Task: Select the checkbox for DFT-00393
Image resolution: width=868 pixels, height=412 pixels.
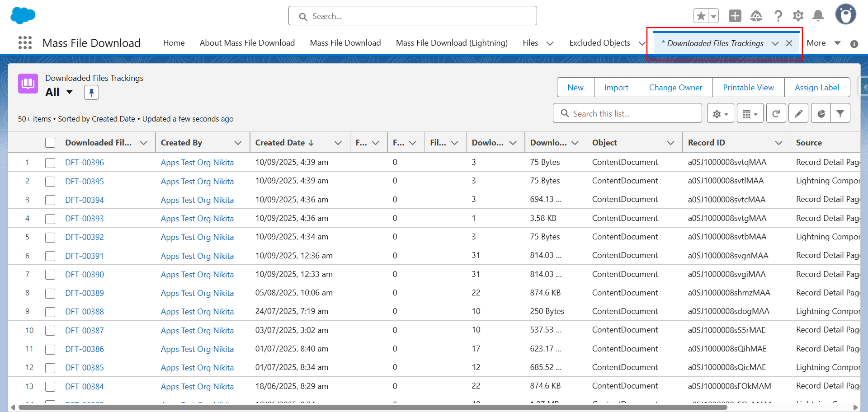Action: click(x=50, y=219)
